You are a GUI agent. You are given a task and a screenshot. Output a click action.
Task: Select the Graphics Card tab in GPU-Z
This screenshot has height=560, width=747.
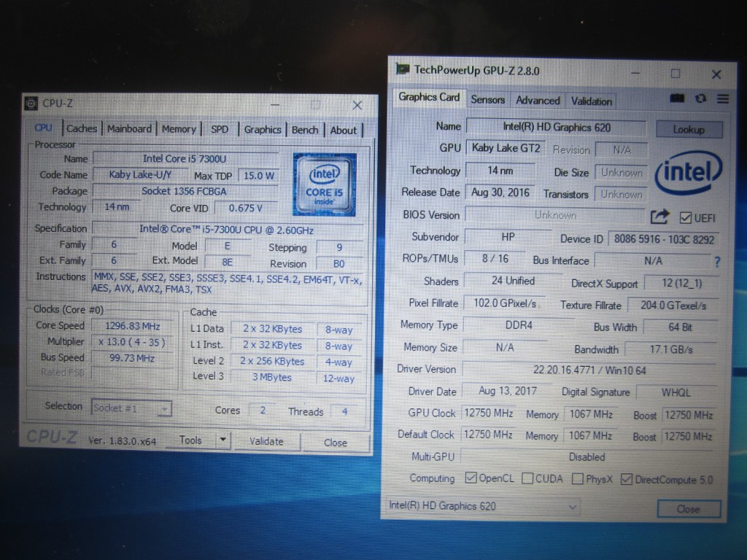[x=429, y=97]
